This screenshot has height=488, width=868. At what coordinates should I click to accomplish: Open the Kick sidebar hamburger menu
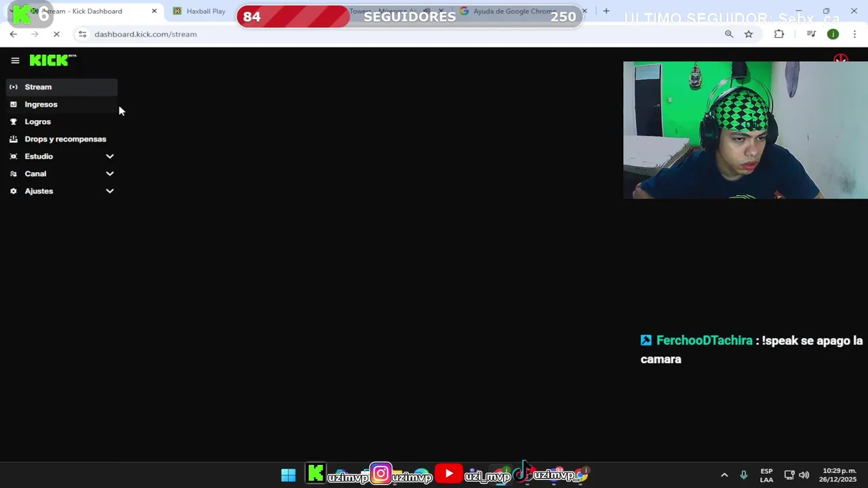pos(15,60)
